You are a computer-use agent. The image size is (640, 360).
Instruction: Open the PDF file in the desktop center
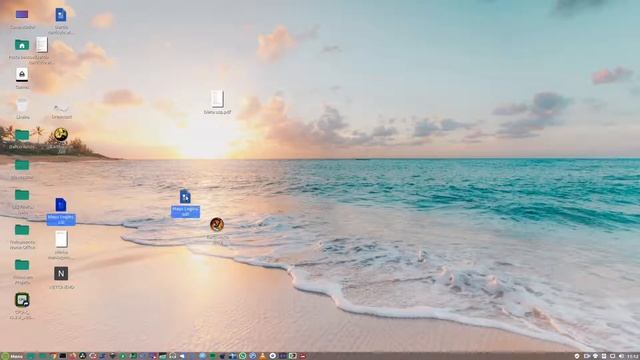217,99
